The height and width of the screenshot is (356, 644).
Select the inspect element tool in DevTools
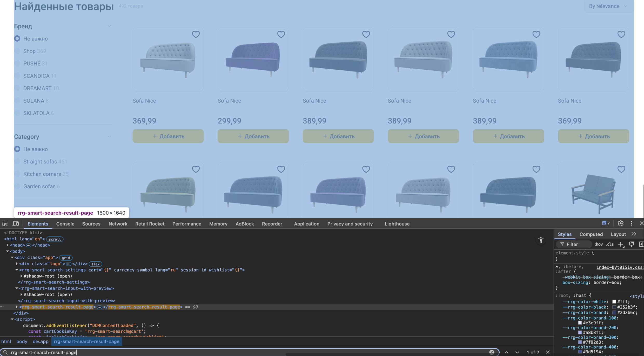click(x=5, y=223)
